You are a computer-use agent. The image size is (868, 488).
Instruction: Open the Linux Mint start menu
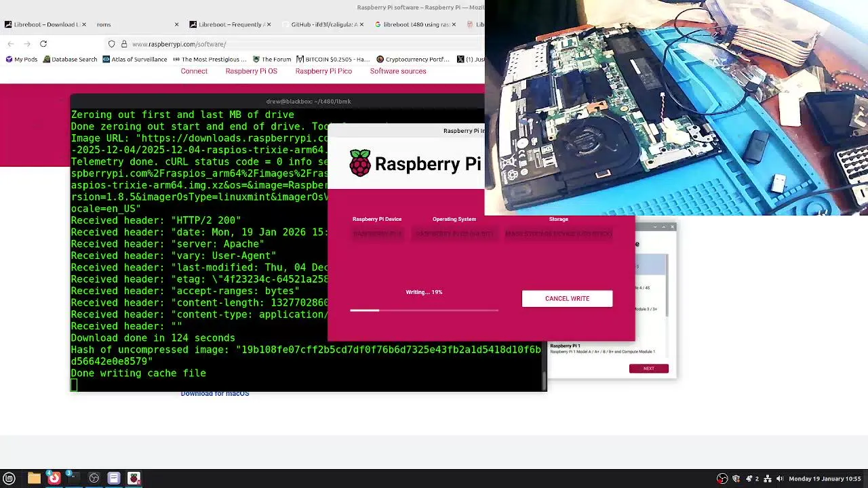click(x=9, y=479)
